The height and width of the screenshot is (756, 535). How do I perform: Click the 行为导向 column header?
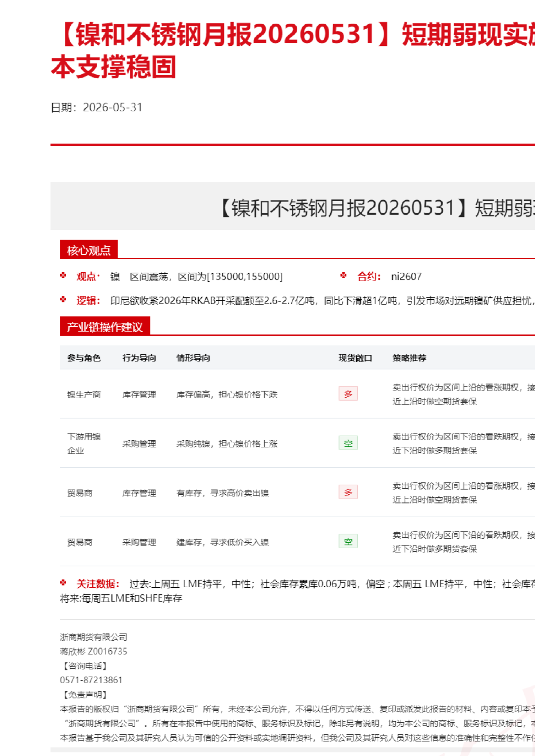tap(139, 358)
